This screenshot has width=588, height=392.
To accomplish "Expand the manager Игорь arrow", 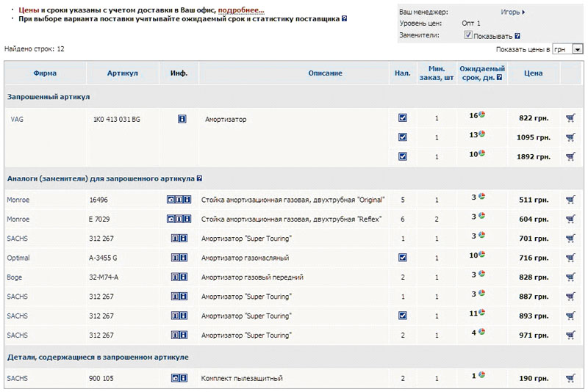I will [x=523, y=12].
